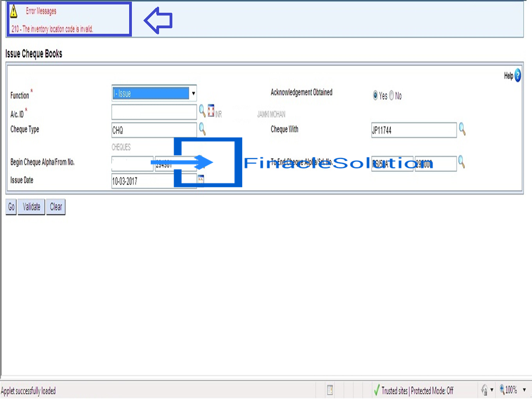Image resolution: width=532 pixels, height=399 pixels.
Task: Open the A/c. ID search lookup
Action: 202,111
